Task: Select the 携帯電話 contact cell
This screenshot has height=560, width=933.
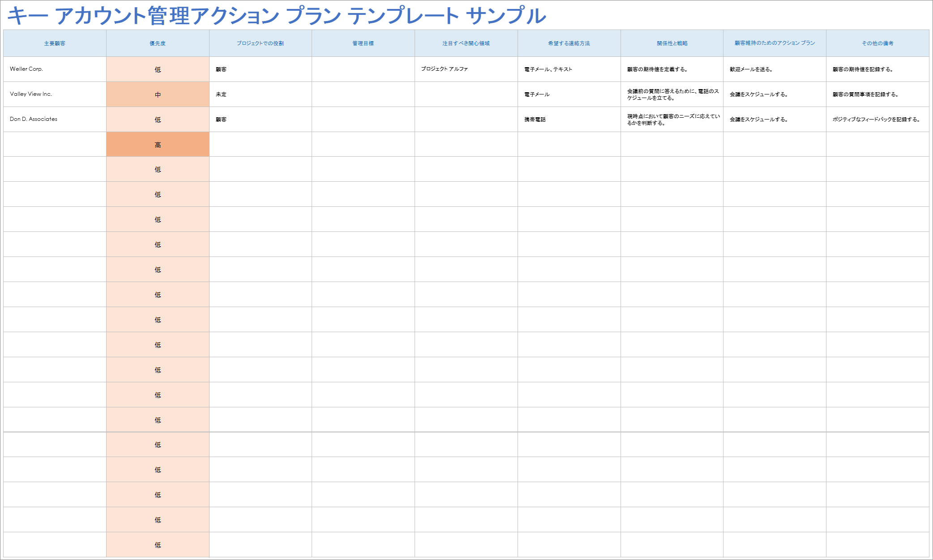Action: (569, 119)
